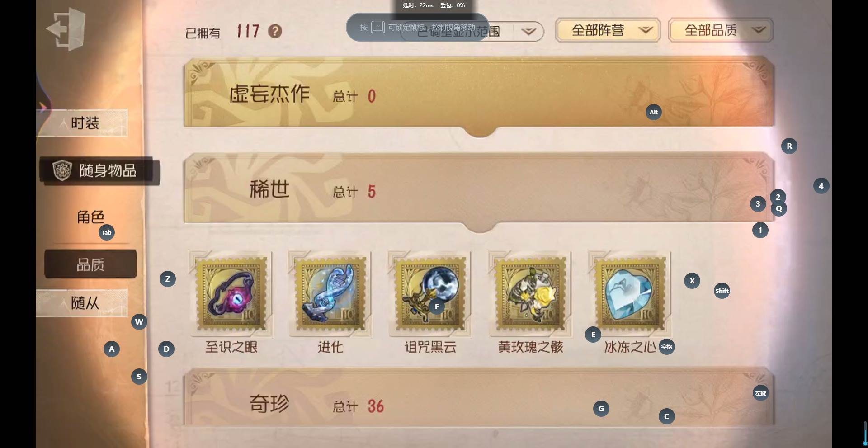
Task: Expand the 虚妄杰作 category header
Action: point(479,95)
